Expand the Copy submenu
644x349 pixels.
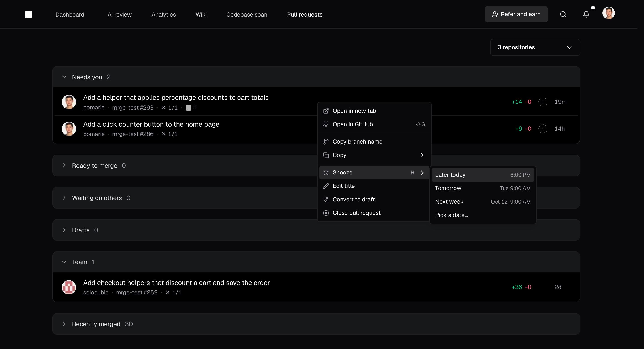pos(374,155)
